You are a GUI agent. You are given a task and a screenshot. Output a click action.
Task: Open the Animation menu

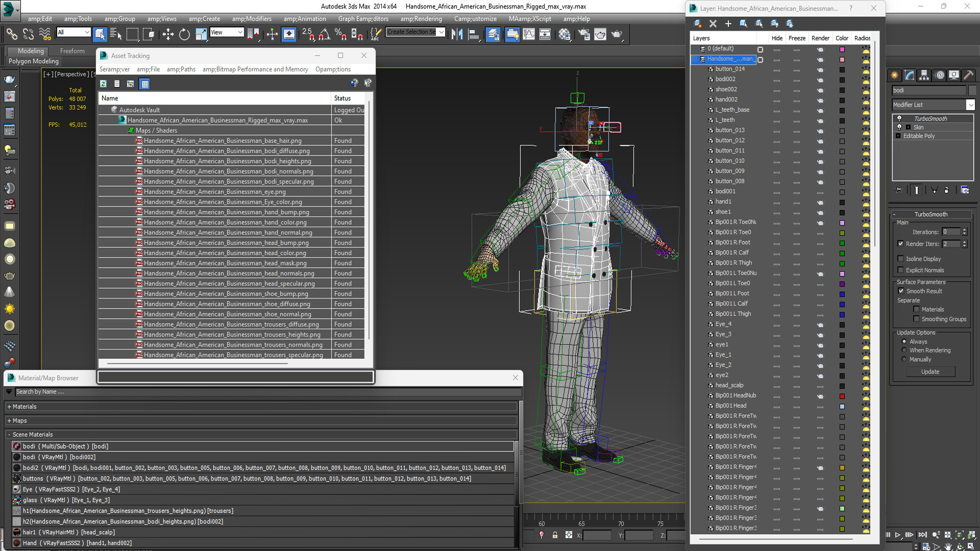click(305, 19)
